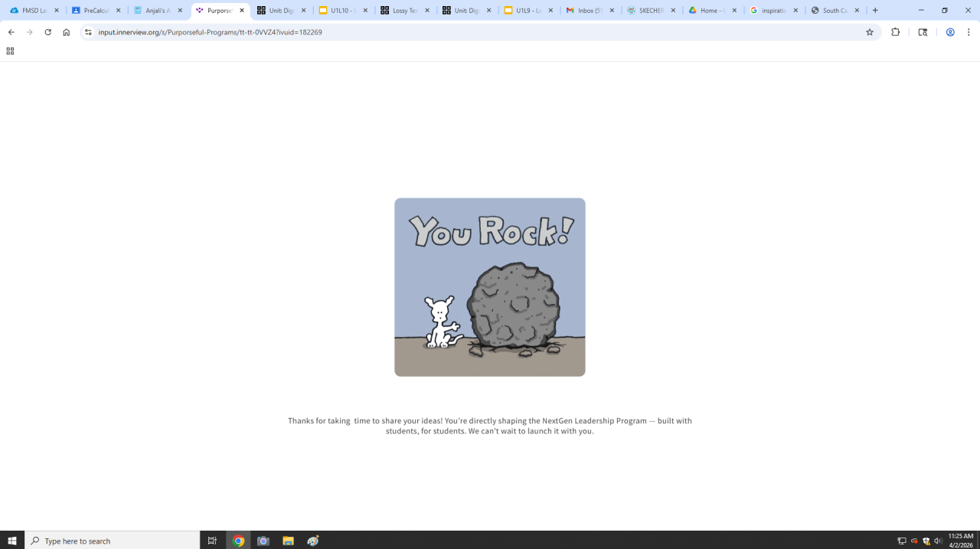The width and height of the screenshot is (980, 549).
Task: Open Windows Task View
Action: click(212, 541)
